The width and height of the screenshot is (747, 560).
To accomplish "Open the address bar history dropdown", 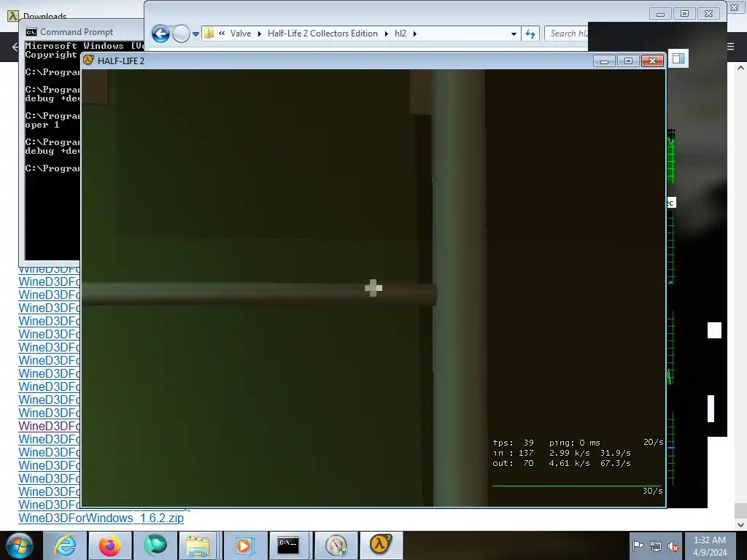I will coord(514,34).
